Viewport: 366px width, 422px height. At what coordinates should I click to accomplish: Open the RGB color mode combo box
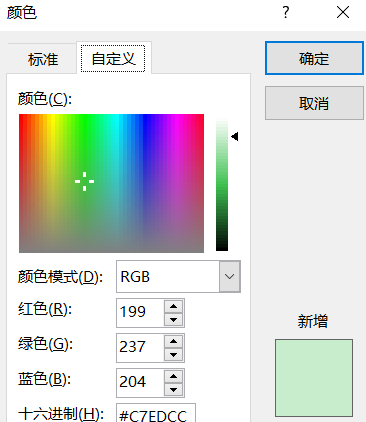click(x=178, y=276)
